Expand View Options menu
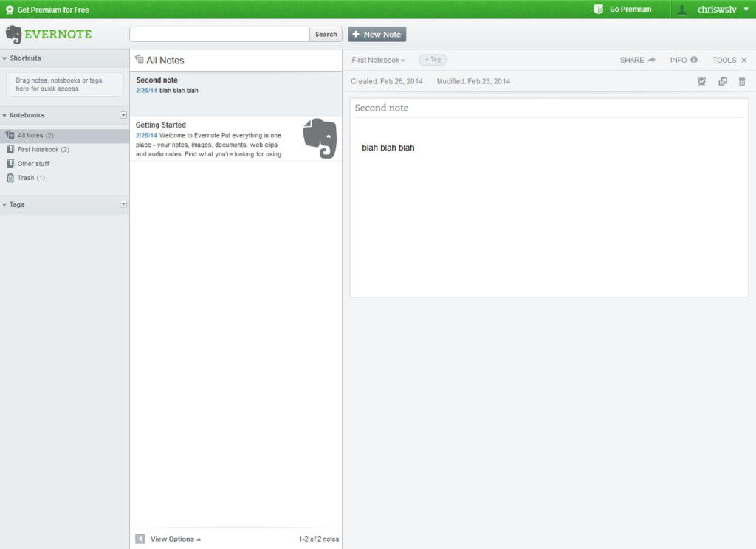The height and width of the screenshot is (549, 756). point(176,539)
